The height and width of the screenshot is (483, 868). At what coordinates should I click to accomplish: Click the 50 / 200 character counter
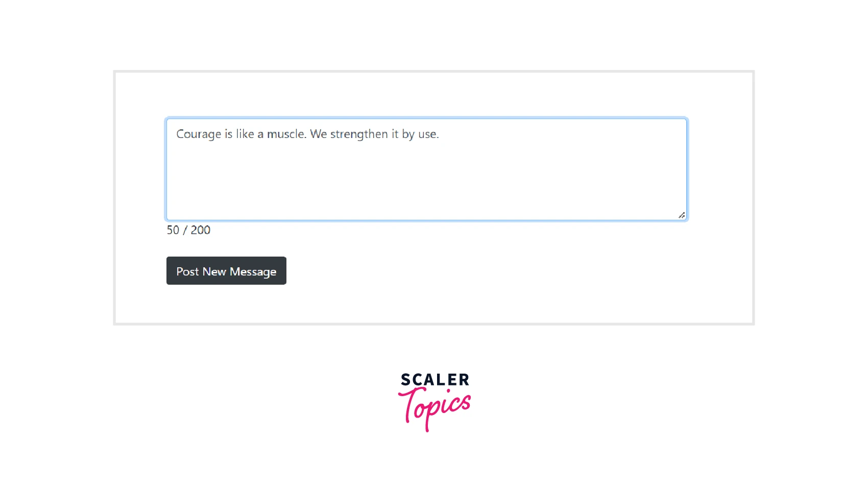188,230
